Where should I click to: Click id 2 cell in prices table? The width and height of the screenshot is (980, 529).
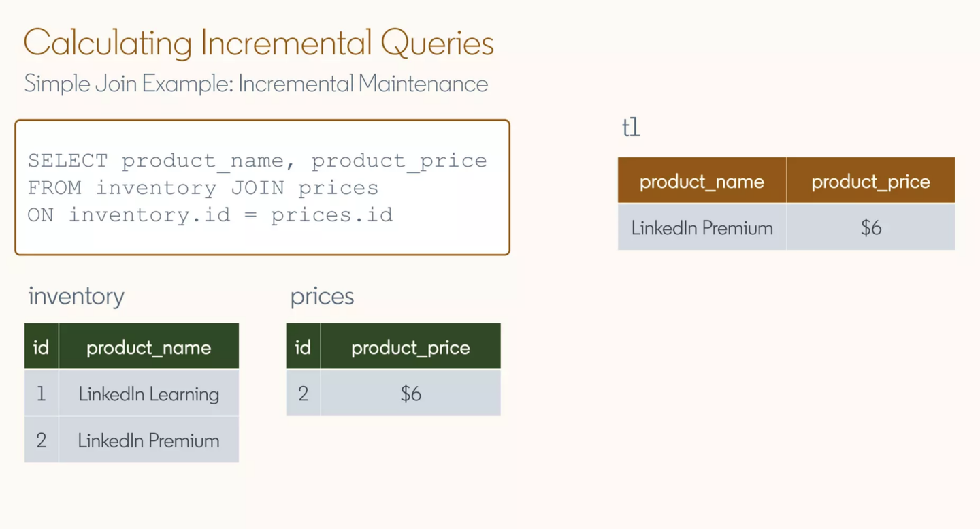304,393
